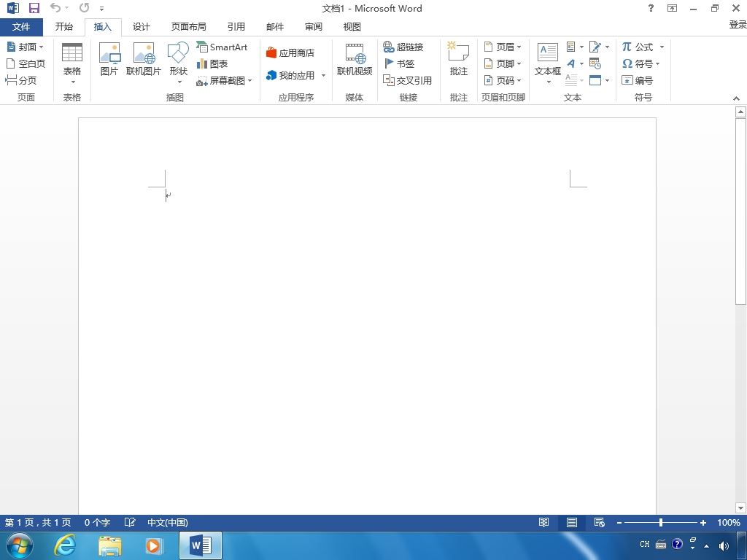This screenshot has height=560, width=747.
Task: Open the File (文件) tab
Action: [x=21, y=27]
